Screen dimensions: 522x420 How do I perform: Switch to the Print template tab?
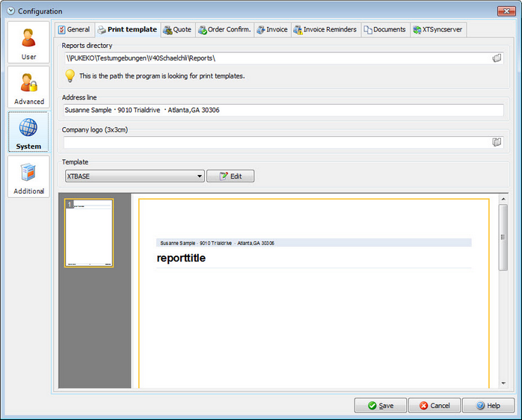[x=127, y=30]
